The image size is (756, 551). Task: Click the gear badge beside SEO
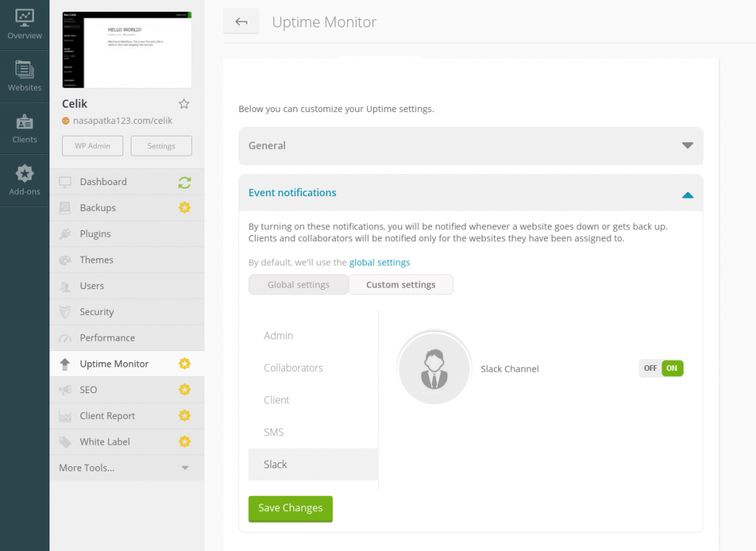pos(185,389)
